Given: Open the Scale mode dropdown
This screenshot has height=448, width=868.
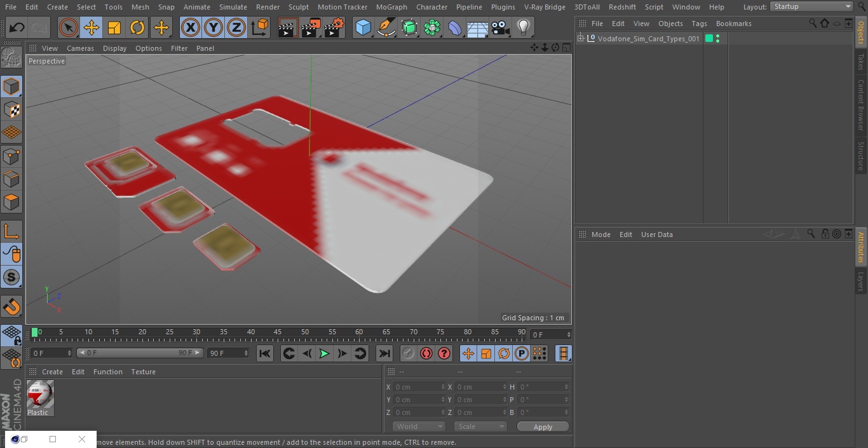Looking at the screenshot, I should (x=480, y=426).
